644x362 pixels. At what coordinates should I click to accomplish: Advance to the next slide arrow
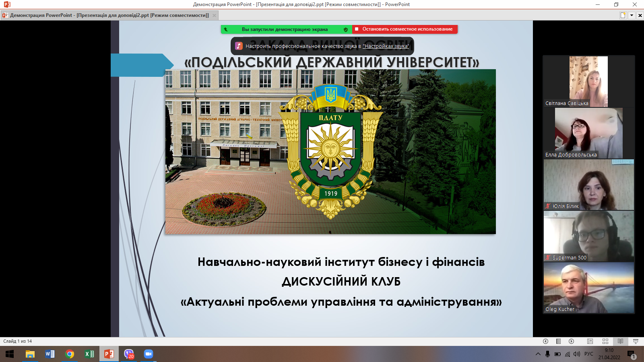(x=571, y=341)
